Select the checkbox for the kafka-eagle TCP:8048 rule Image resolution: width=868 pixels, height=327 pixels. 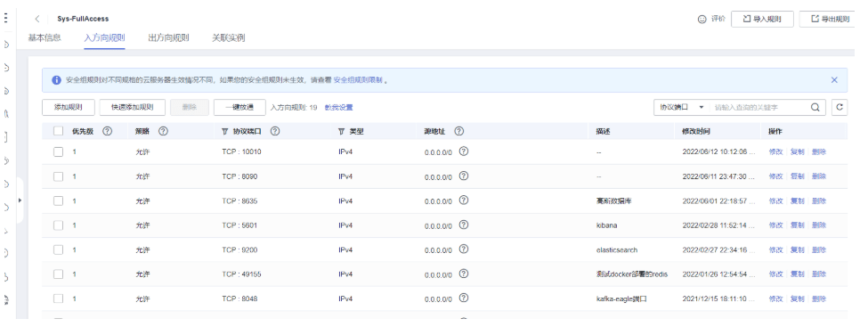(58, 298)
